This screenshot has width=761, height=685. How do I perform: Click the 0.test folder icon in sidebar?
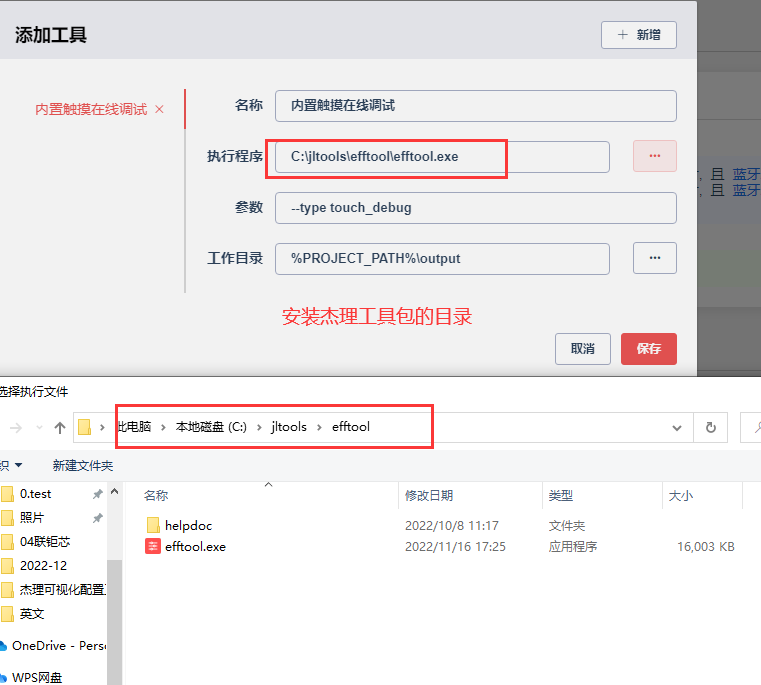[7, 494]
